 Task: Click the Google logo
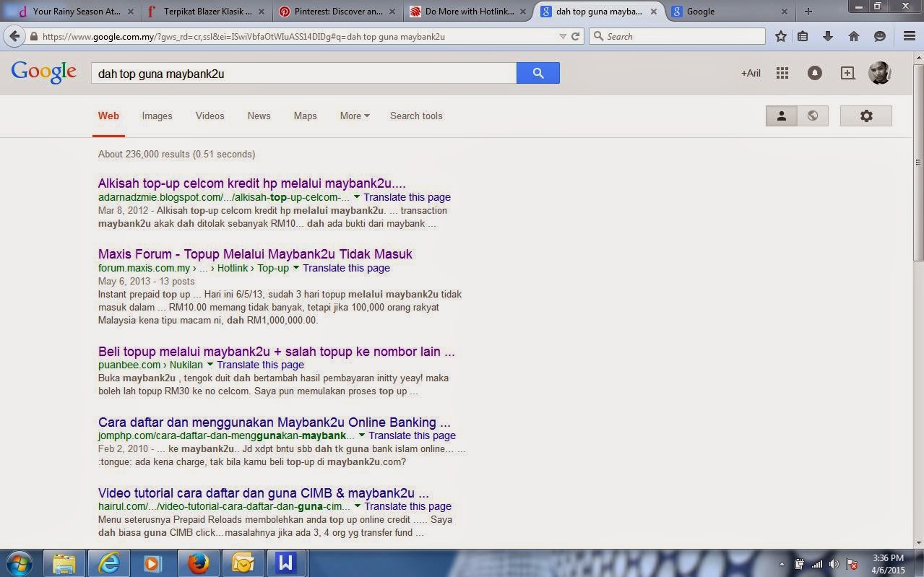(43, 72)
